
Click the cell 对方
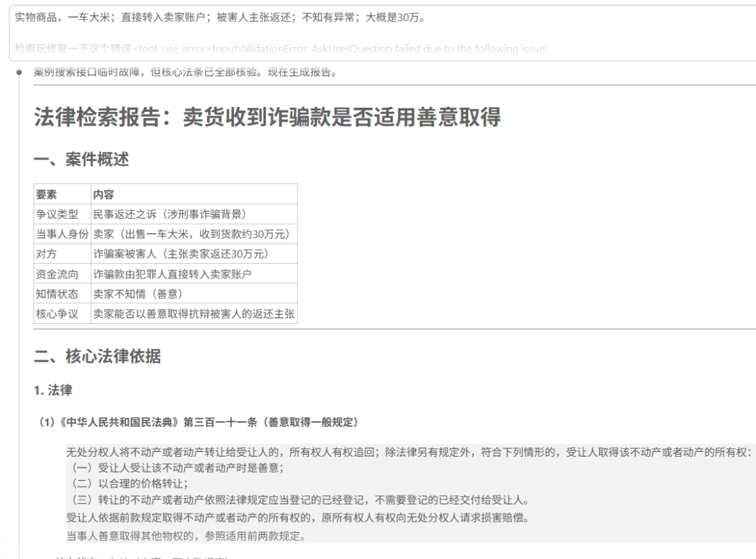[62, 253]
